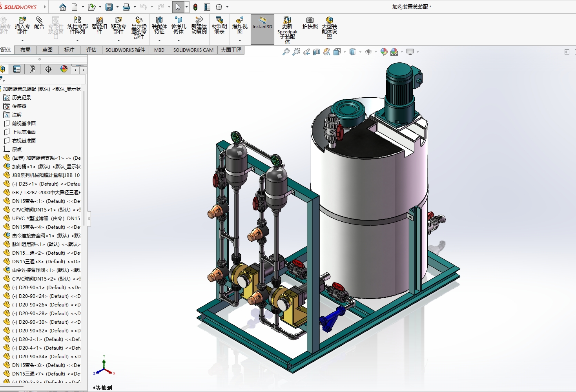
Task: Open dropdown arrow beside Select cursor
Action: [186, 7]
